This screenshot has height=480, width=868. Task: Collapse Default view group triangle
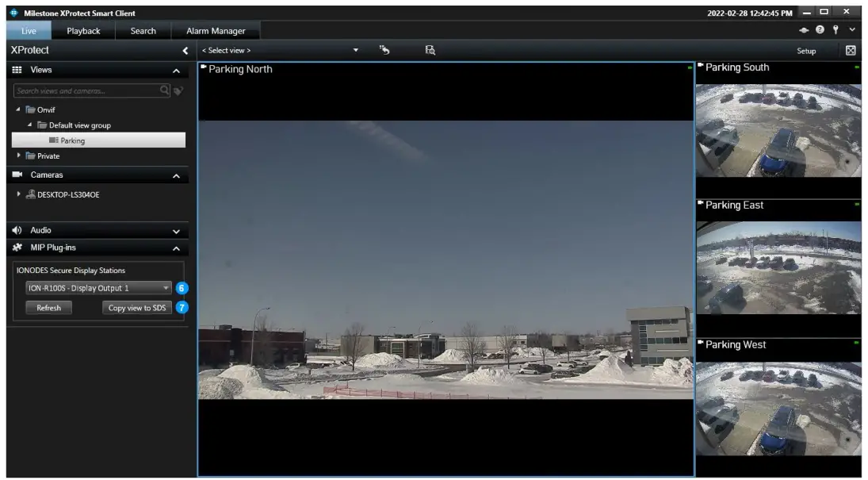click(x=29, y=125)
